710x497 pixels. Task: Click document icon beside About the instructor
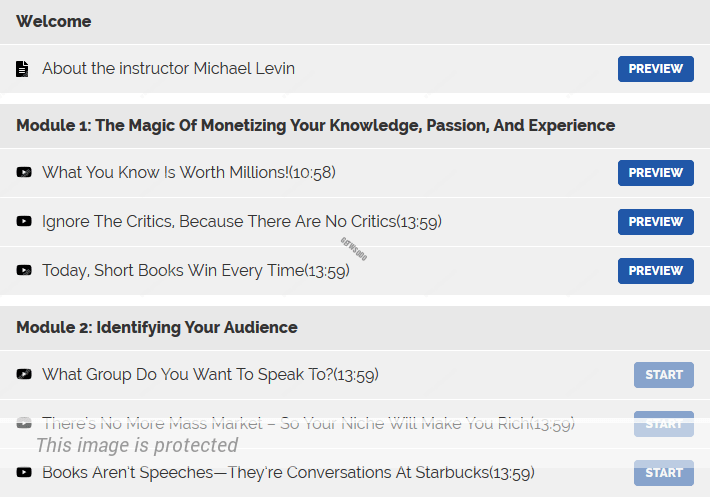coord(23,69)
